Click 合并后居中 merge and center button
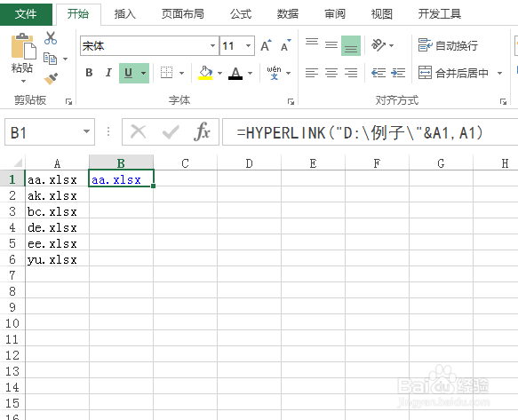518x420 pixels. click(x=453, y=73)
